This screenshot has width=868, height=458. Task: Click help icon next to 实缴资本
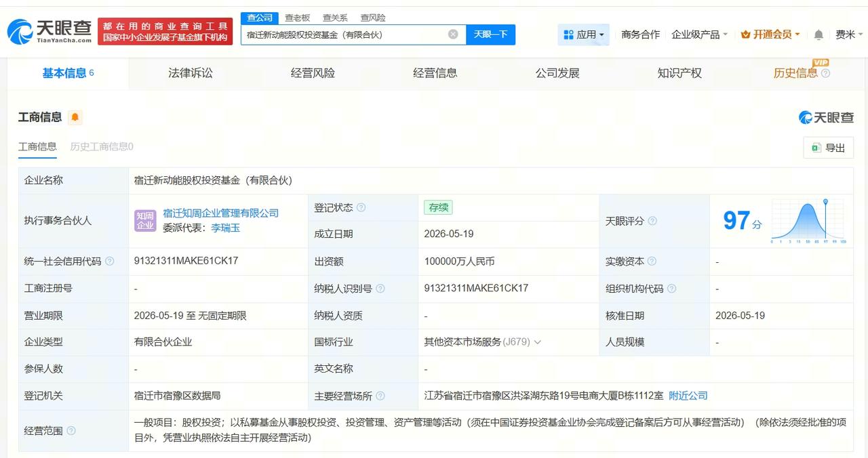[x=652, y=262]
